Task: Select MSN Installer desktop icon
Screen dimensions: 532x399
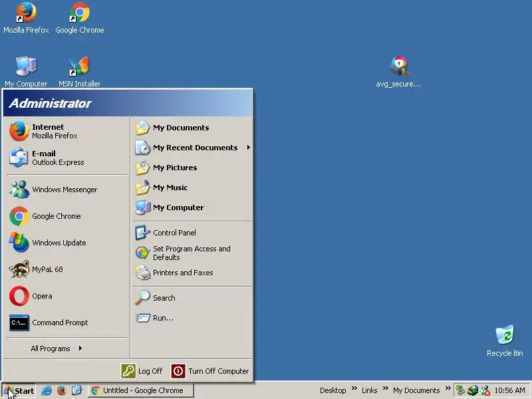Action: pyautogui.click(x=79, y=72)
